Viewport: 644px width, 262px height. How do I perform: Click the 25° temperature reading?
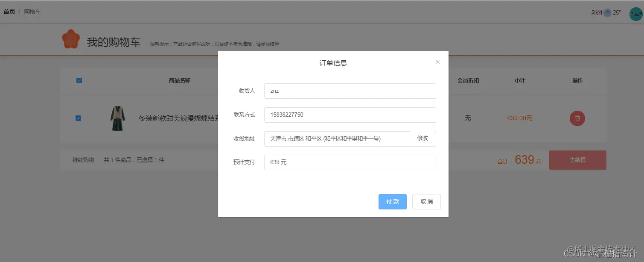click(x=617, y=13)
